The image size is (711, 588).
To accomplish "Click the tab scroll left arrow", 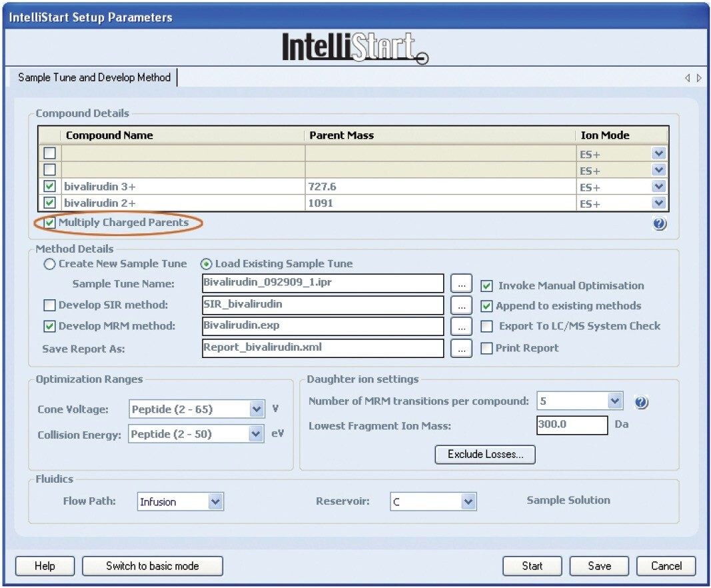I will point(688,78).
